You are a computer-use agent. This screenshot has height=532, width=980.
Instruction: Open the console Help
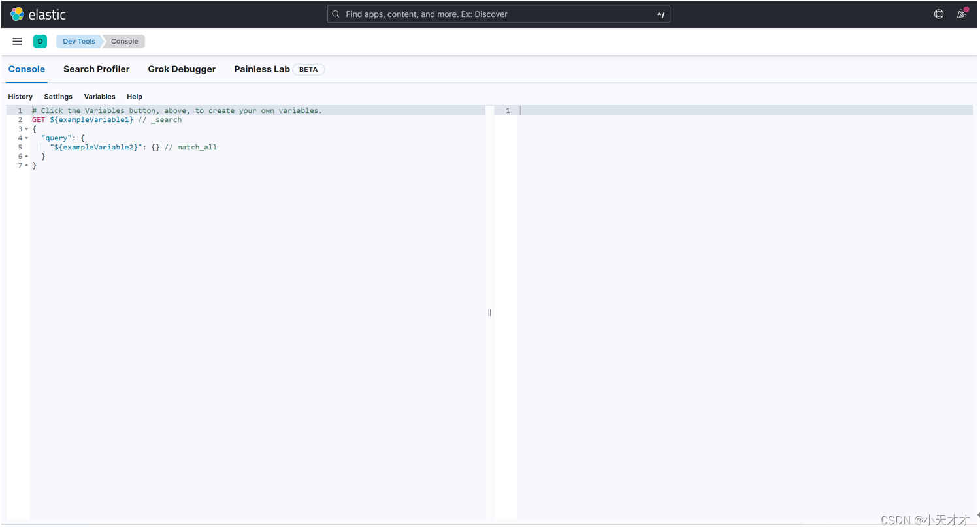(135, 97)
